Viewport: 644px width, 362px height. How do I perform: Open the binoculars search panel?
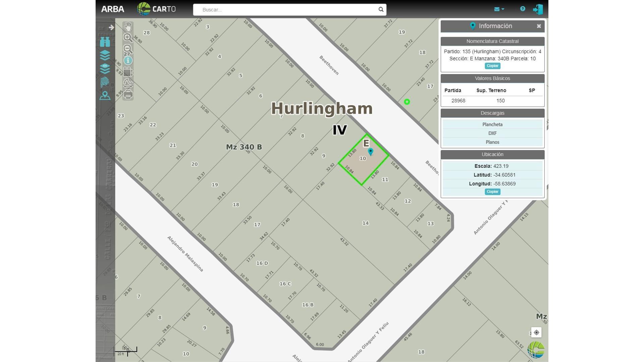point(105,42)
